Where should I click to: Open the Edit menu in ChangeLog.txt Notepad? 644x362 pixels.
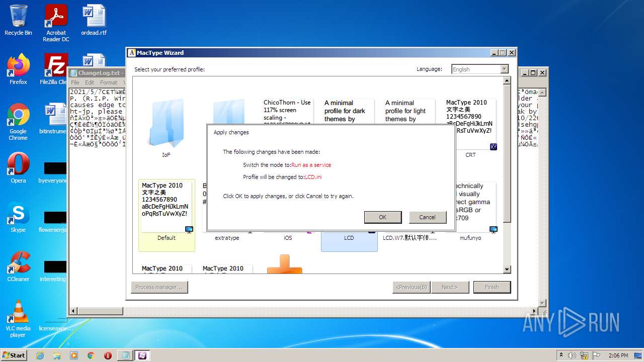90,82
